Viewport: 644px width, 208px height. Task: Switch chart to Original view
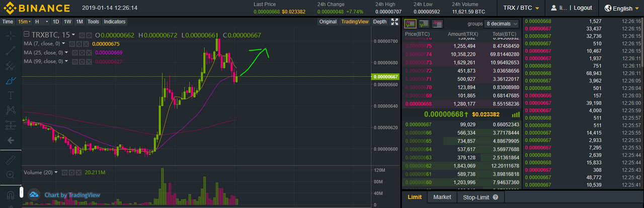pyautogui.click(x=328, y=22)
